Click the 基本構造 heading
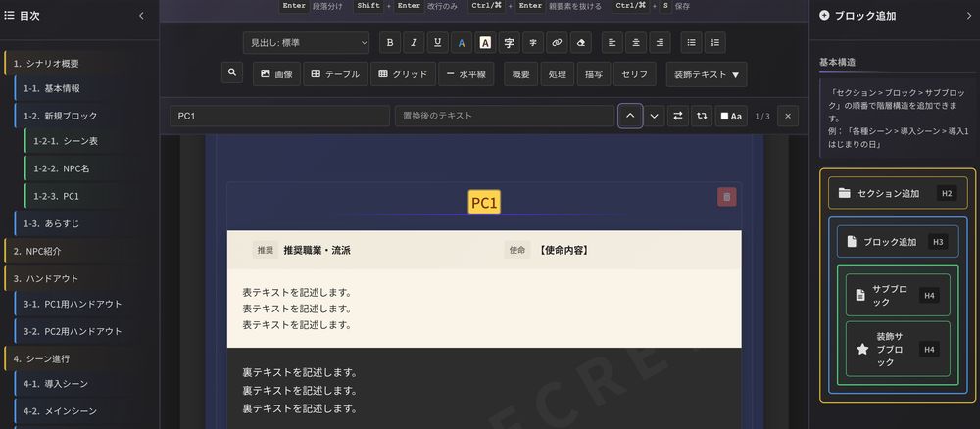Viewport: 980px width, 429px height. (x=838, y=62)
